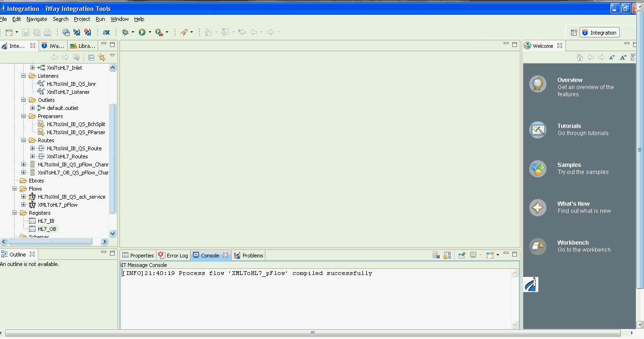The height and width of the screenshot is (339, 644).
Task: Switch to the Properties tab
Action: click(138, 255)
